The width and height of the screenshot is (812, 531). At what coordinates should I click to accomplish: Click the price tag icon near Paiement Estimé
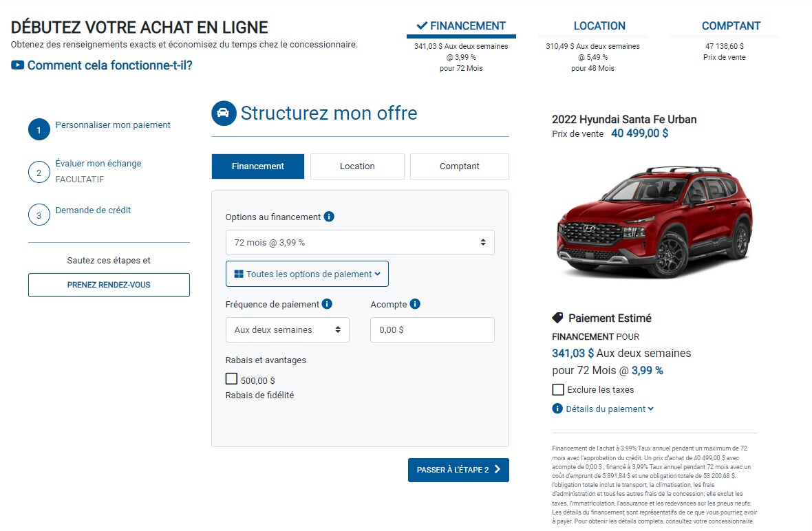coord(557,318)
